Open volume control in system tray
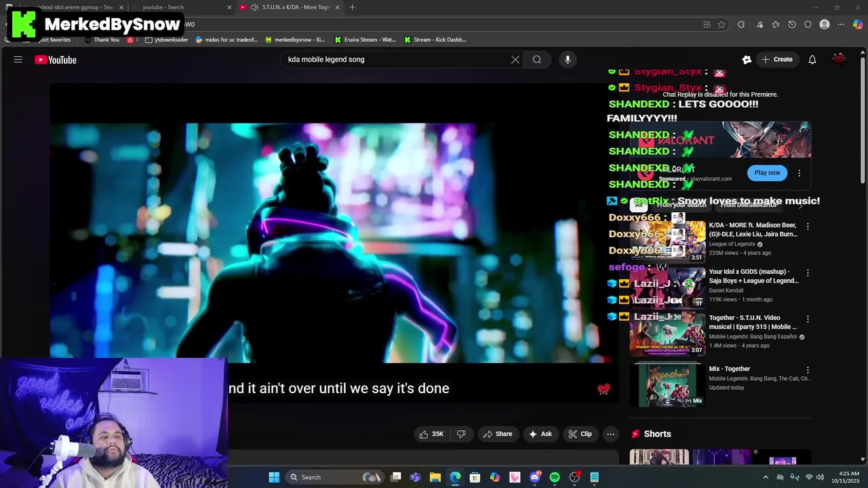 click(x=821, y=477)
